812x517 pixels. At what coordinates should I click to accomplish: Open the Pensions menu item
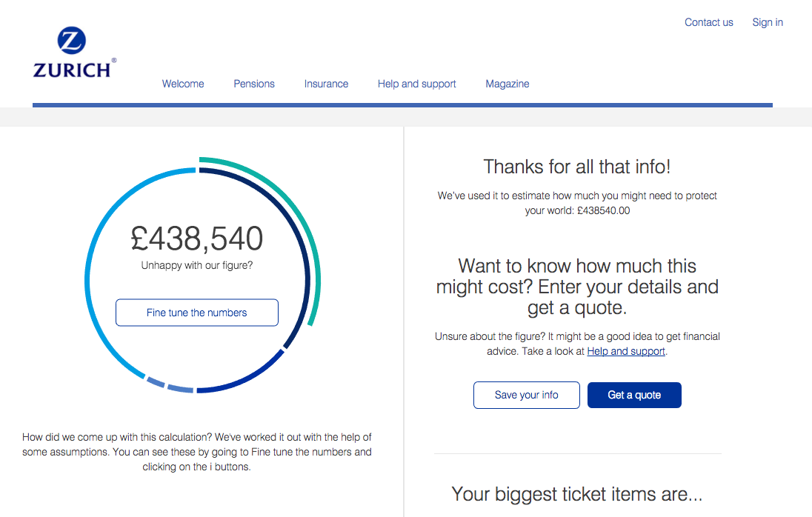[253, 84]
